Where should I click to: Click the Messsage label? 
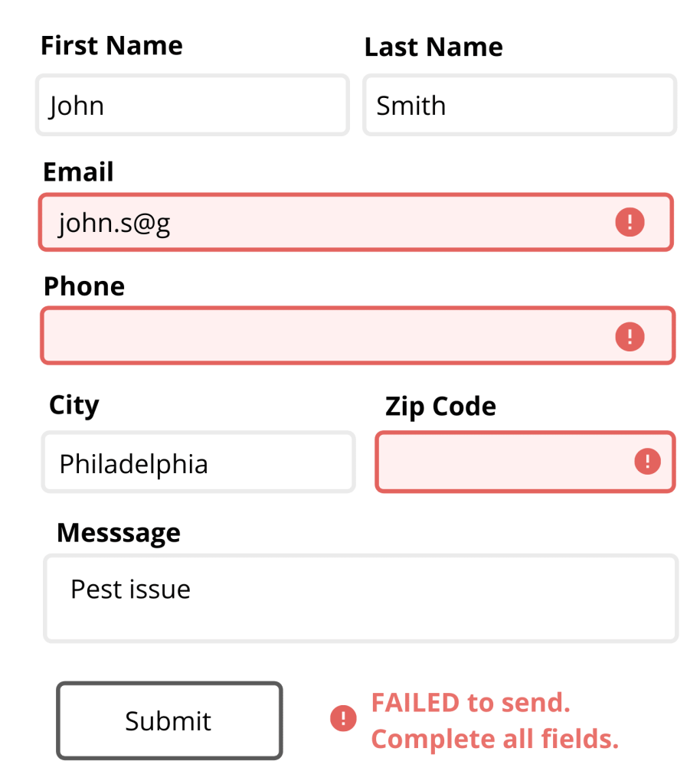point(119,534)
